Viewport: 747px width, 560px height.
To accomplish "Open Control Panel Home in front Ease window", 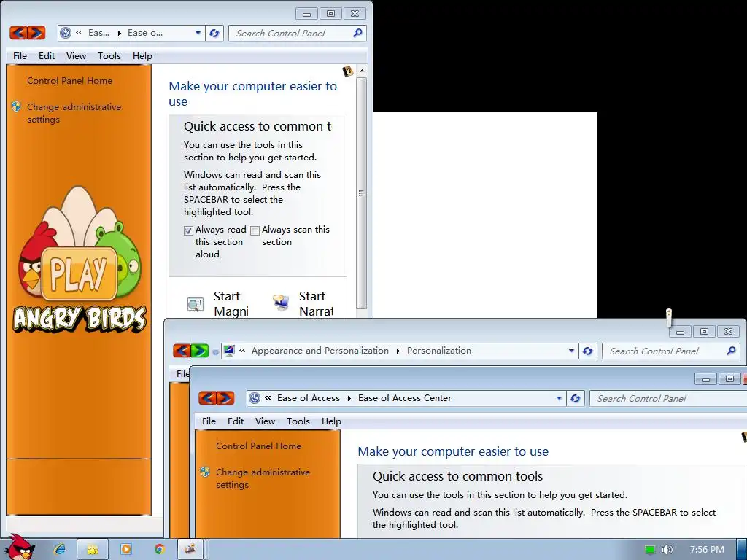I will 258,446.
